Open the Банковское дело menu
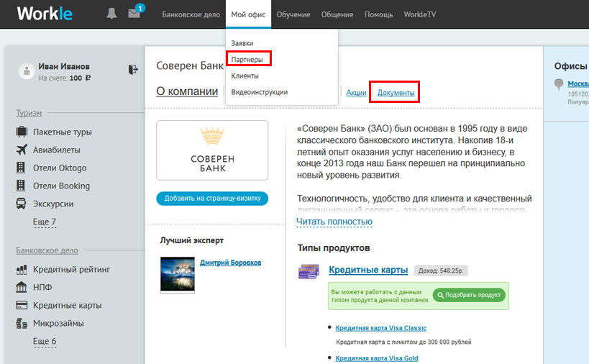Viewport: 589px width, 364px height. coord(191,14)
